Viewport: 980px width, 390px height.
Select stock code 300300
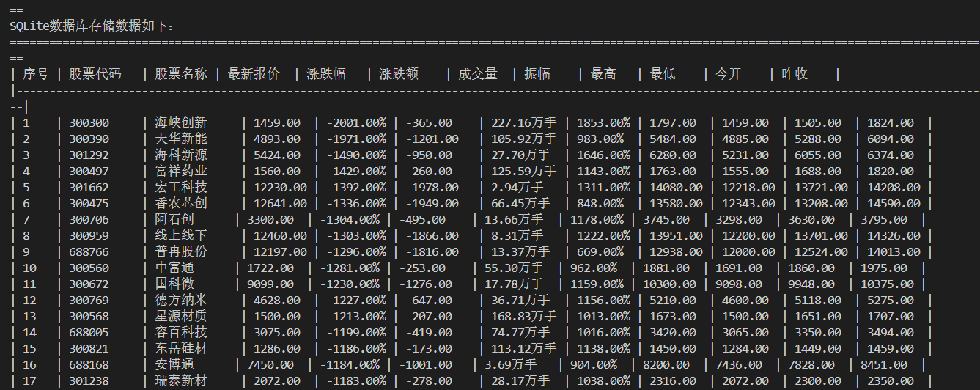89,122
